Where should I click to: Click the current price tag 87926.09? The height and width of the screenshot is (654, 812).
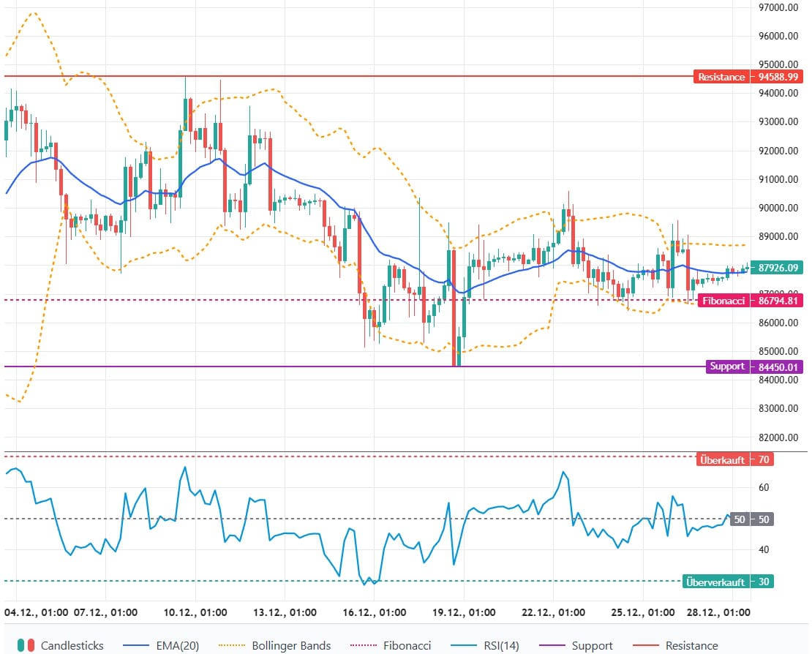[x=779, y=268]
